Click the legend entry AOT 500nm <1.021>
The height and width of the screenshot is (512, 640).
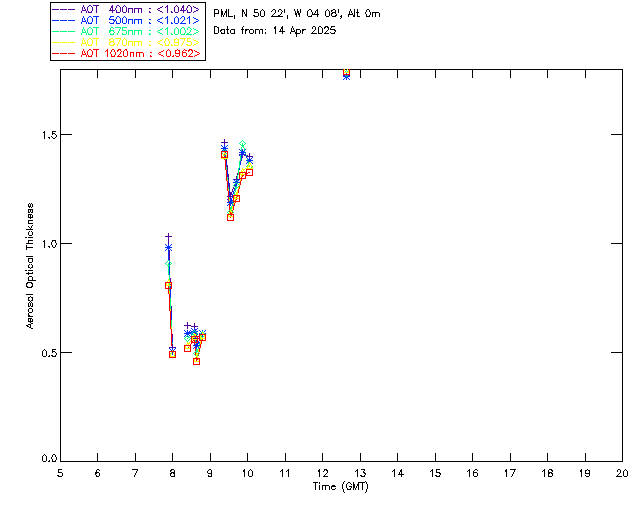pos(126,20)
